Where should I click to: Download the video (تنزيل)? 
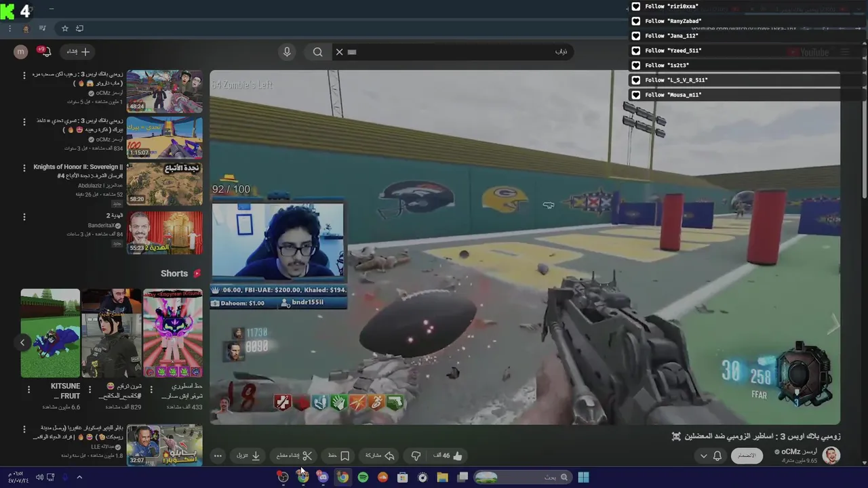point(248,455)
